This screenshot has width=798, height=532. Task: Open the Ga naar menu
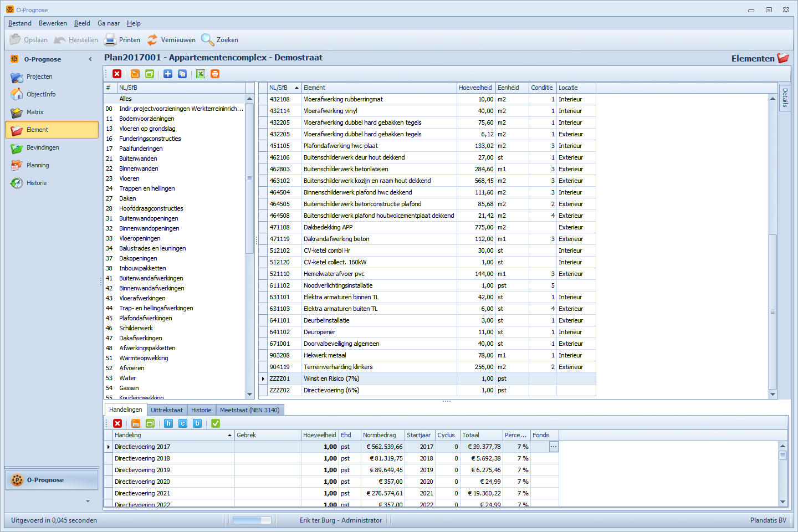pyautogui.click(x=109, y=23)
